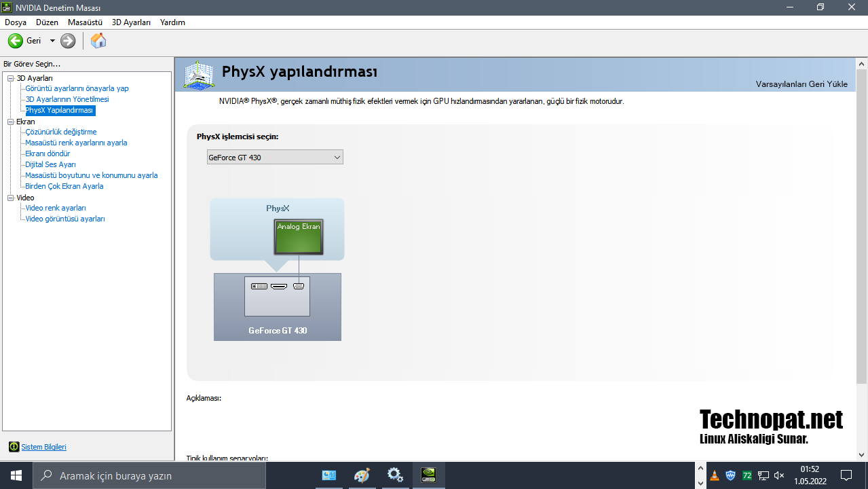Click the green 72 tray icon
This screenshot has width=868, height=489.
coord(747,475)
